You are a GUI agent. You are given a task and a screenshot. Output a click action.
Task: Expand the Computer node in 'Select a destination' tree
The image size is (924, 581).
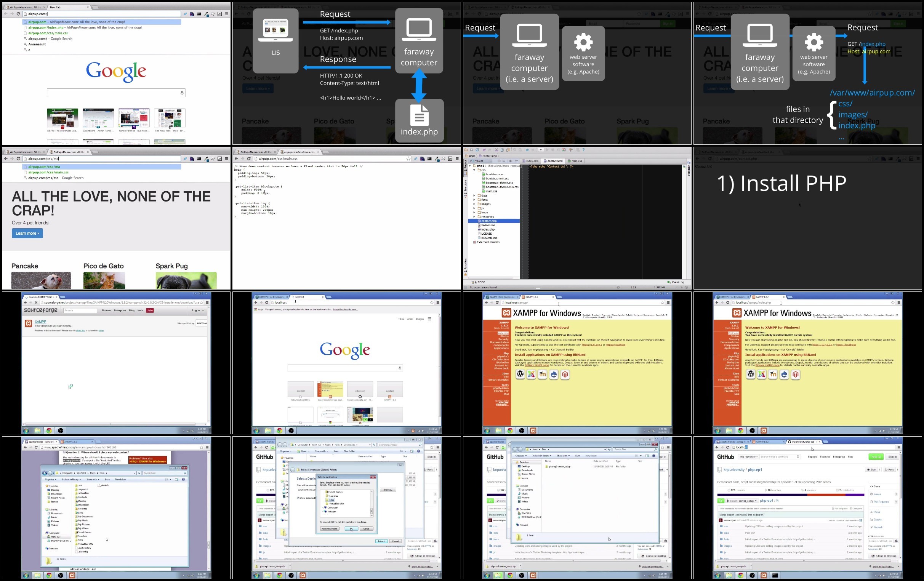pos(322,508)
